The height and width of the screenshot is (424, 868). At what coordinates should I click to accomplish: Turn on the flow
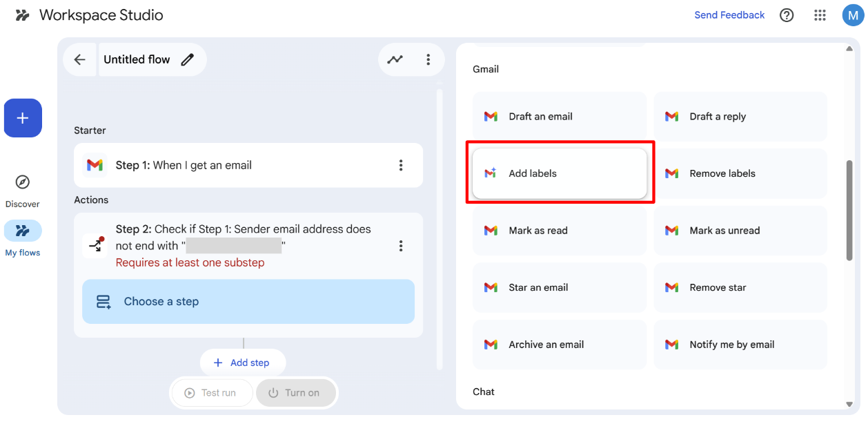pyautogui.click(x=295, y=393)
